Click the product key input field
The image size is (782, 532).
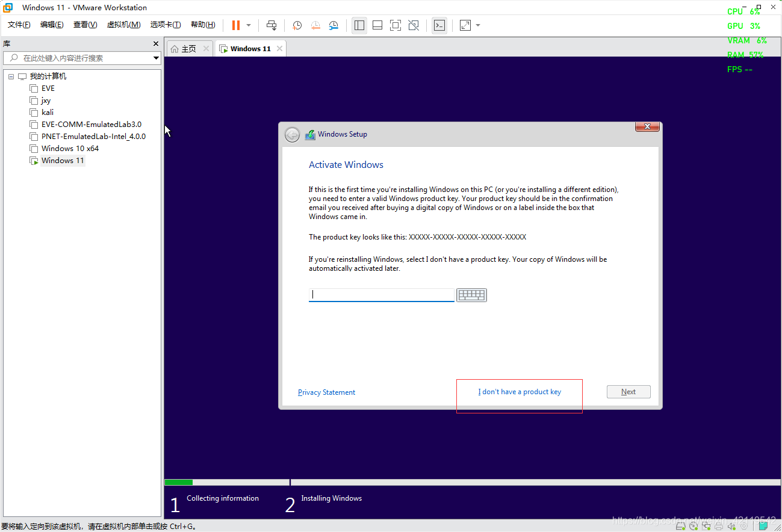pos(382,295)
